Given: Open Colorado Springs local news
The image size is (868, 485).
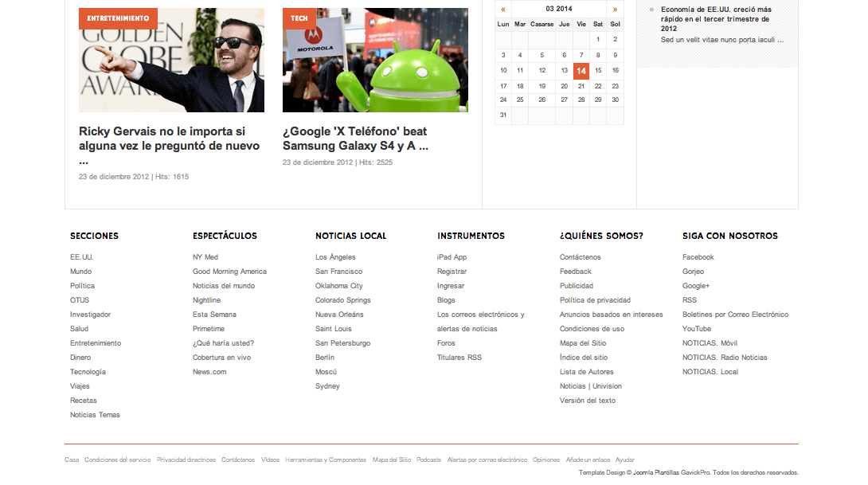Looking at the screenshot, I should (343, 300).
